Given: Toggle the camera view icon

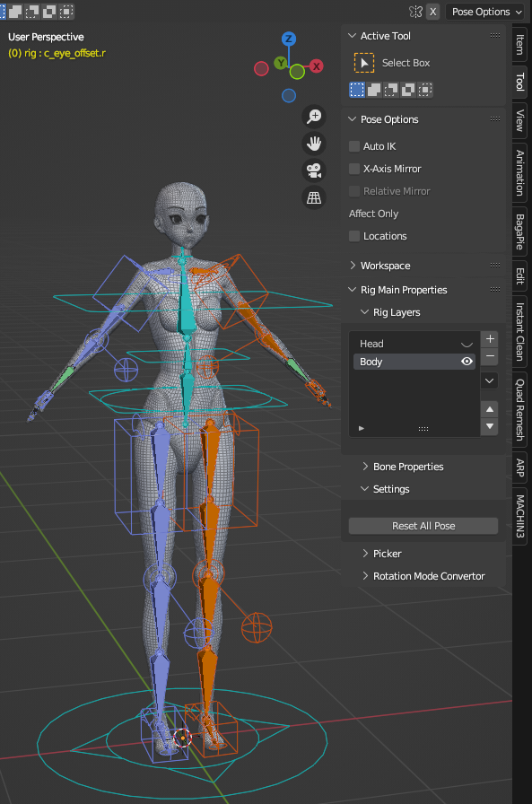Looking at the screenshot, I should tap(314, 170).
